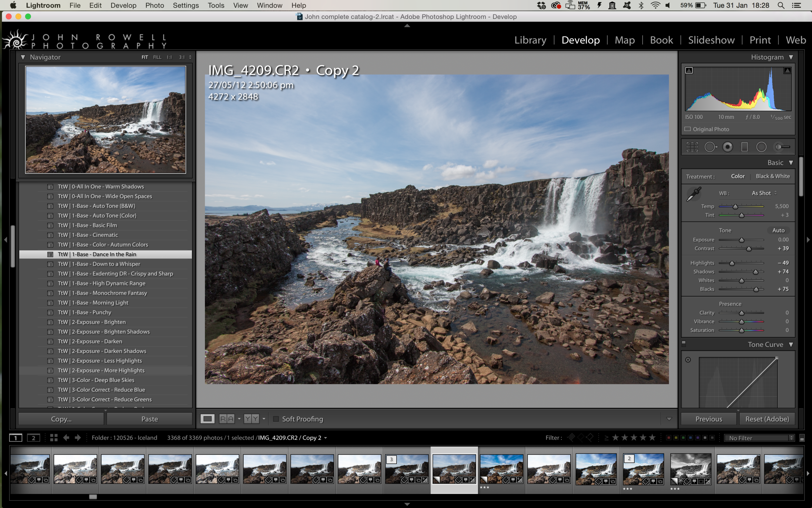Click the Tone Curve targeted adjustment tool
The width and height of the screenshot is (812, 508).
688,359
